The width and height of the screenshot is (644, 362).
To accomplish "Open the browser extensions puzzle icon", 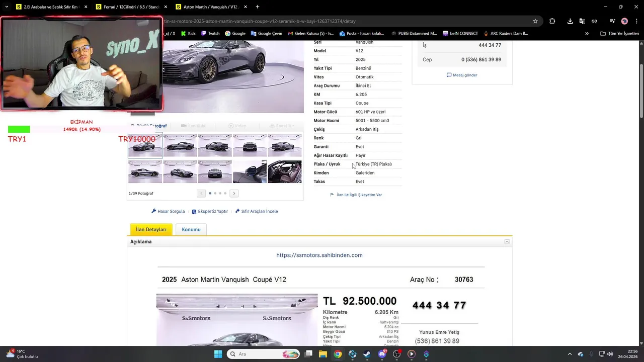I will click(x=552, y=21).
